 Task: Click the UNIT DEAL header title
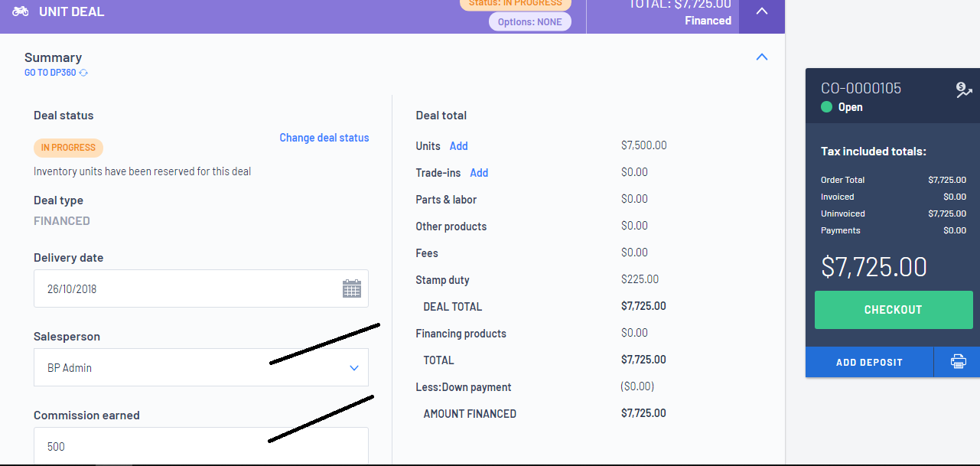point(72,11)
